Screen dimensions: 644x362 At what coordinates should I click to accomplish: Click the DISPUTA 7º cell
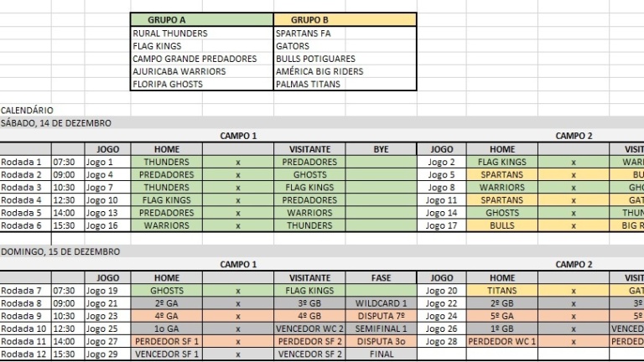pos(382,316)
